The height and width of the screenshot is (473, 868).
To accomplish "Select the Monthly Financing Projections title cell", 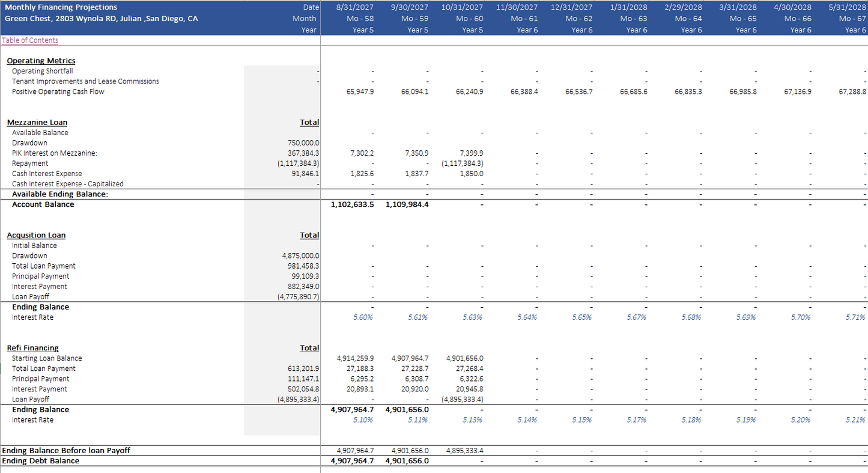I will coord(61,7).
